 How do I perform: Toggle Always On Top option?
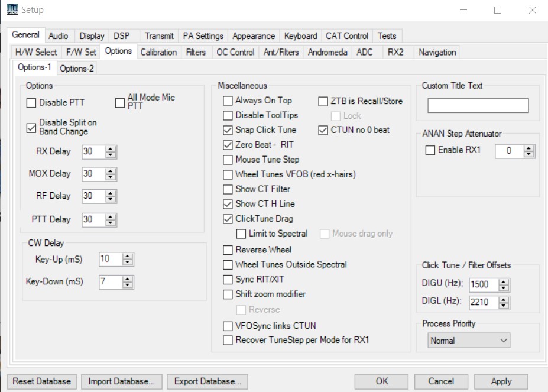pyautogui.click(x=228, y=101)
